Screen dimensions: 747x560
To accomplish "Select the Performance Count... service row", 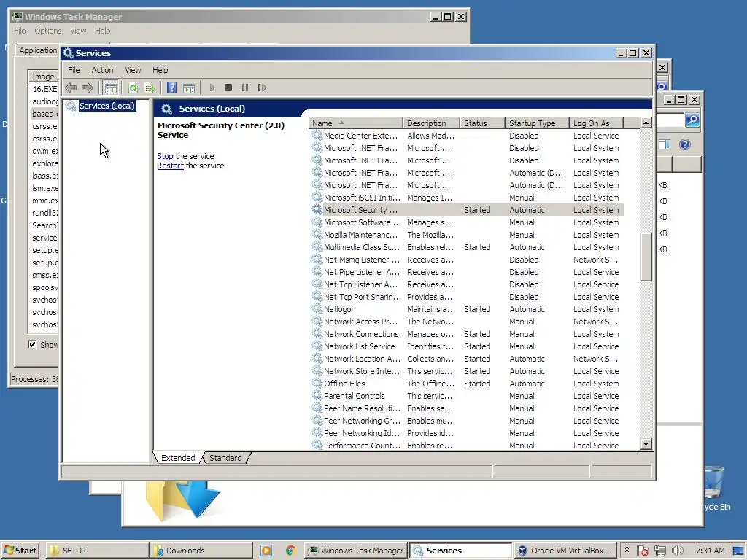I will [466, 446].
